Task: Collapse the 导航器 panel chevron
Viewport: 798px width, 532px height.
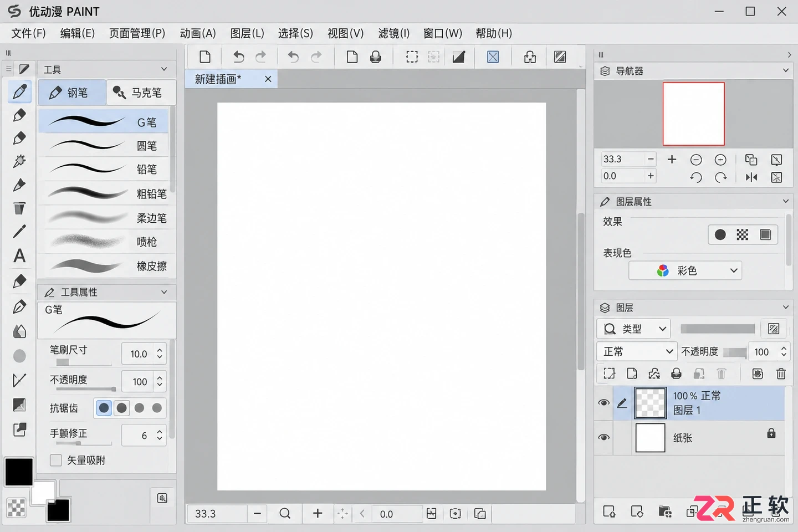Action: (x=786, y=70)
